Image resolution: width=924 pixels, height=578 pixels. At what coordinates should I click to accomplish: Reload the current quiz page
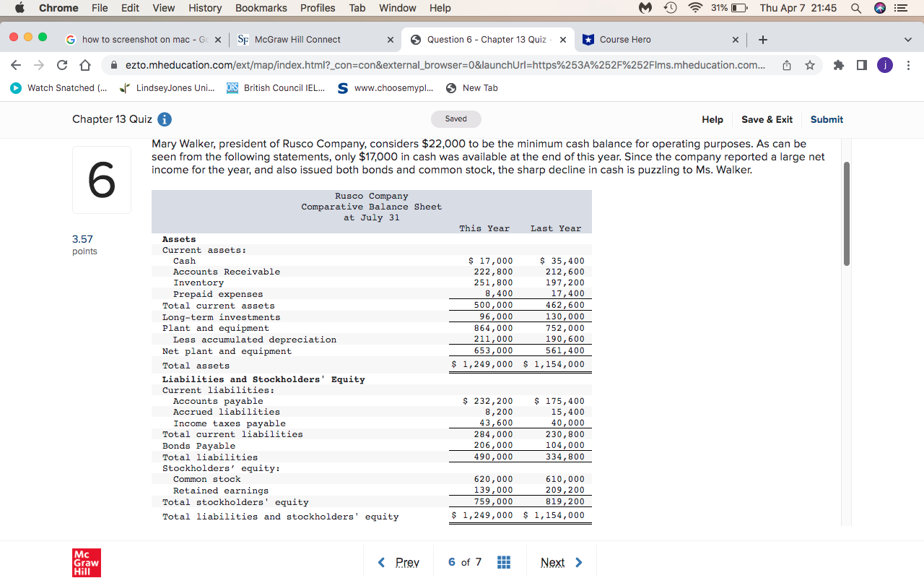(x=61, y=64)
